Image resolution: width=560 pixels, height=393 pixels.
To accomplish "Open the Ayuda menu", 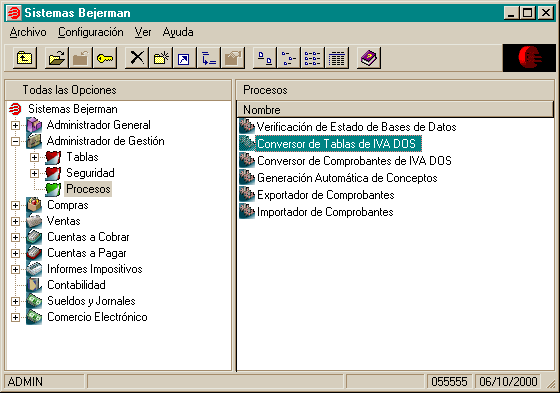I will click(178, 32).
